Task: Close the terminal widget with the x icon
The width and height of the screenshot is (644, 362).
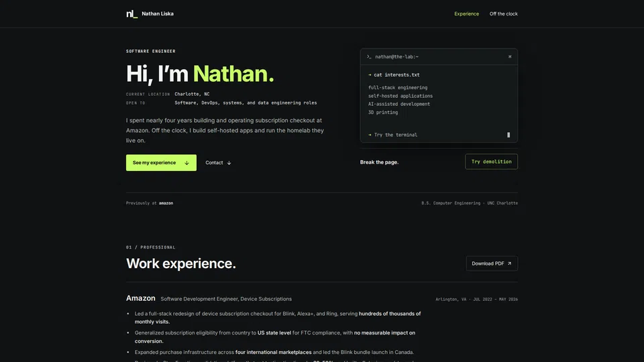Action: click(510, 56)
